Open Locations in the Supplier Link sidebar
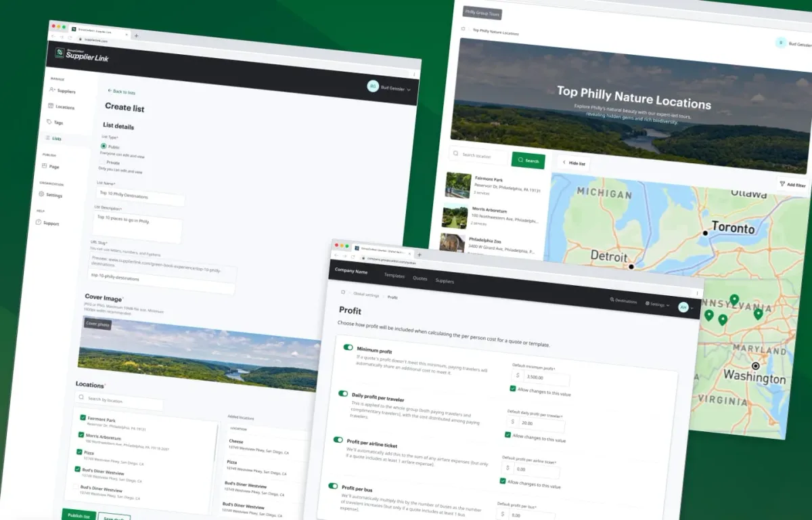Screen dimensions: 812x520 65,107
